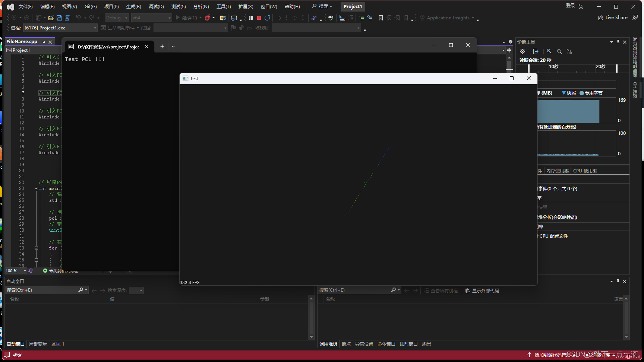644x362 pixels.
Task: Click the bookmark icon in toolbar
Action: point(381,18)
